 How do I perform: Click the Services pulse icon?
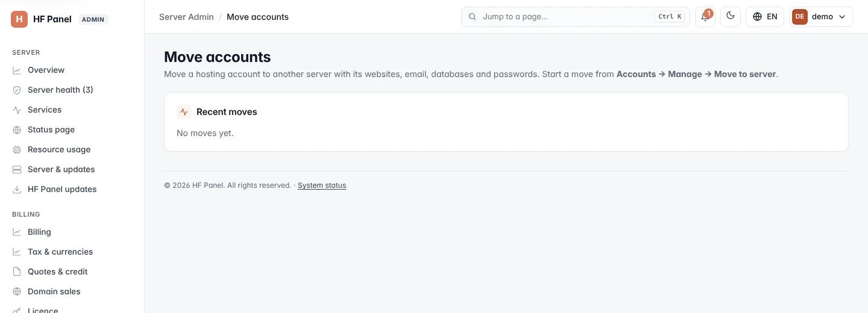[x=17, y=110]
